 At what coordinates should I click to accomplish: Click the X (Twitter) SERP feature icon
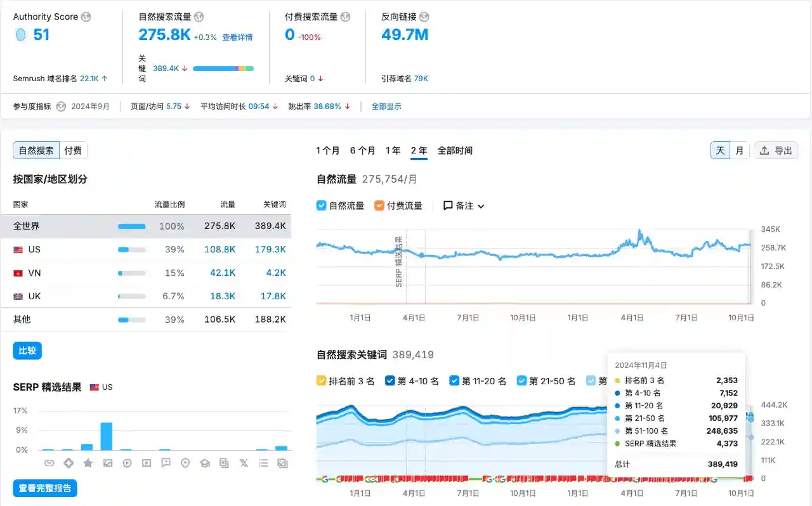244,464
